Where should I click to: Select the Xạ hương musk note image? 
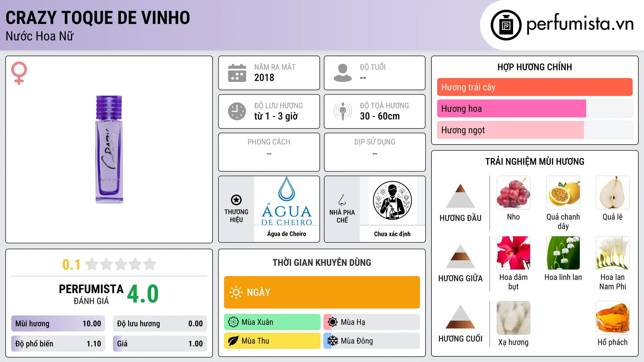[x=514, y=318]
